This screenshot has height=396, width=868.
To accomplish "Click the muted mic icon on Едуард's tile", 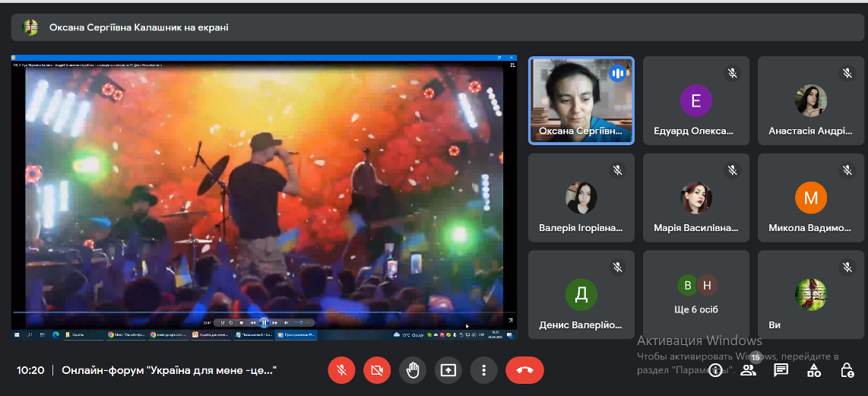I will tap(732, 73).
